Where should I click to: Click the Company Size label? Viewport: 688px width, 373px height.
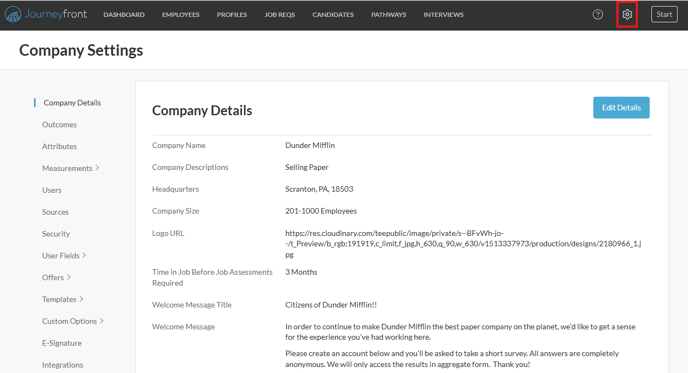pos(176,211)
